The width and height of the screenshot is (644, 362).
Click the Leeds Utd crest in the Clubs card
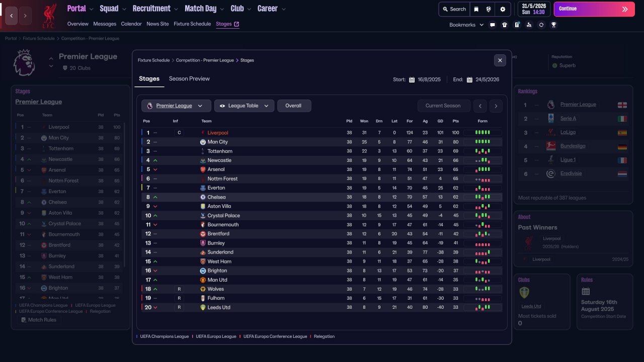pyautogui.click(x=524, y=293)
